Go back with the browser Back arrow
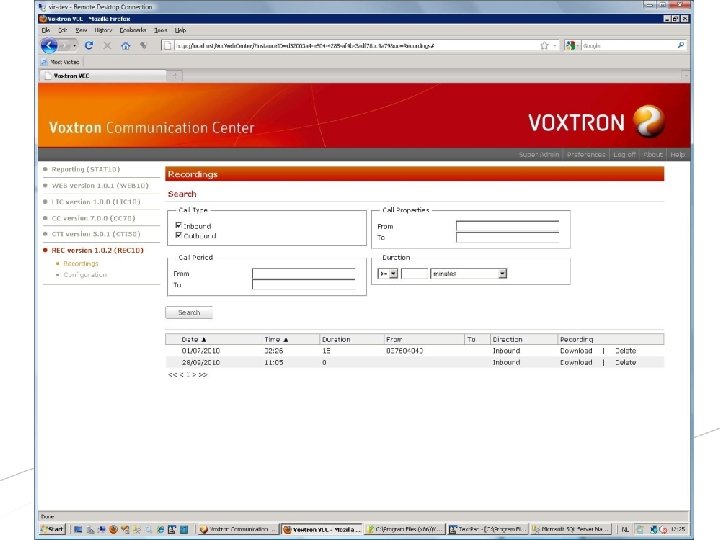This screenshot has width=720, height=540. 49,45
